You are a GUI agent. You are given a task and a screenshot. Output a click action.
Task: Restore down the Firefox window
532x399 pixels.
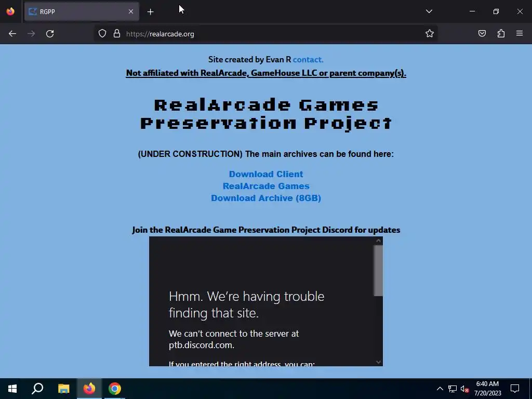496,11
